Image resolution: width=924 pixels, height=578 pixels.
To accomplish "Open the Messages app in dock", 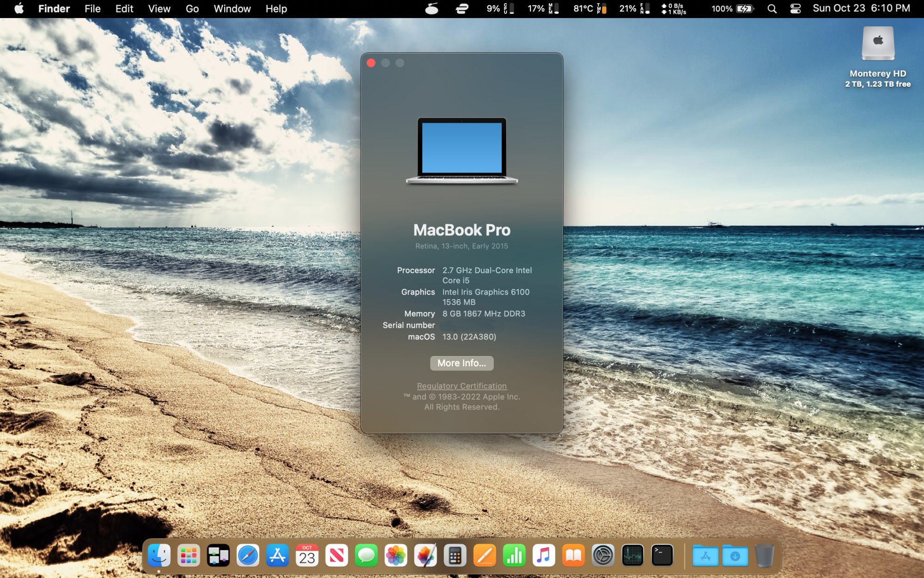I will tap(366, 555).
